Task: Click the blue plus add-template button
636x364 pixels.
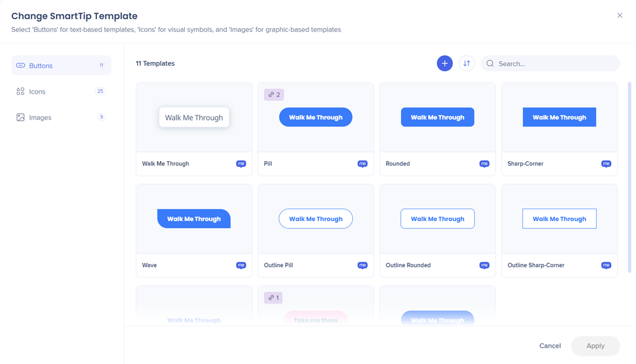Action: (444, 63)
